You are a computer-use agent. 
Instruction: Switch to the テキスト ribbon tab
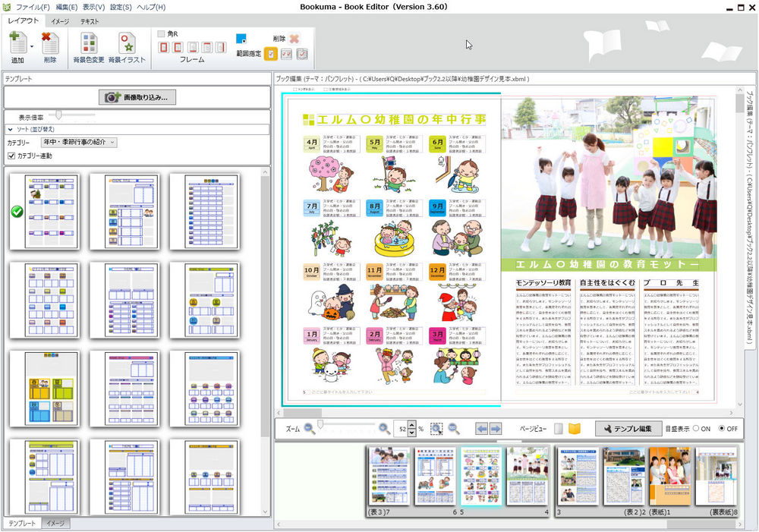[x=89, y=21]
